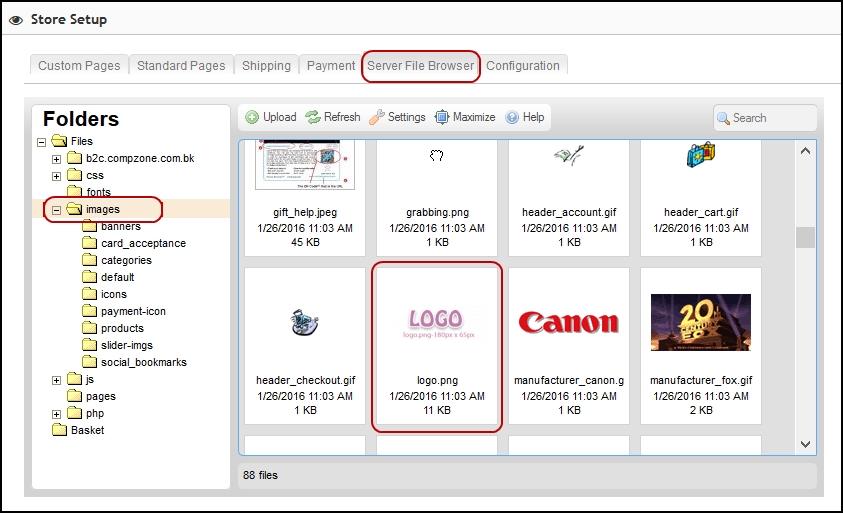Screen dimensions: 843x513
Task: Click the 'gift_help.jpeg' file name text
Action: click(x=305, y=212)
